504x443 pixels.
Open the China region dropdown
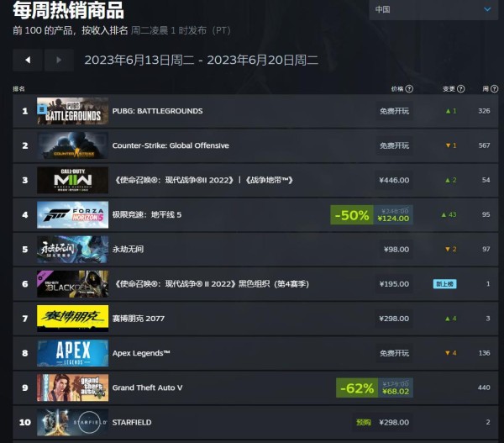(x=433, y=9)
